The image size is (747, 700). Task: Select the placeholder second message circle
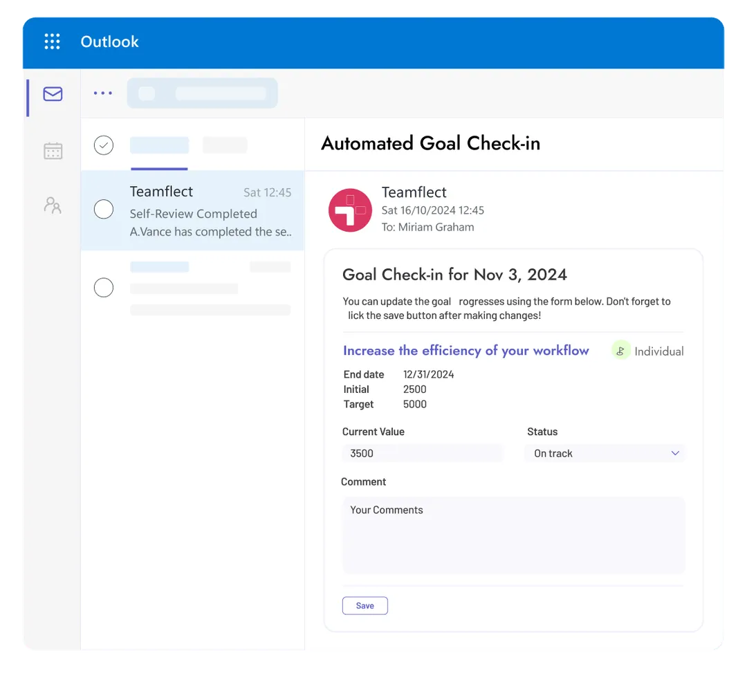[103, 287]
